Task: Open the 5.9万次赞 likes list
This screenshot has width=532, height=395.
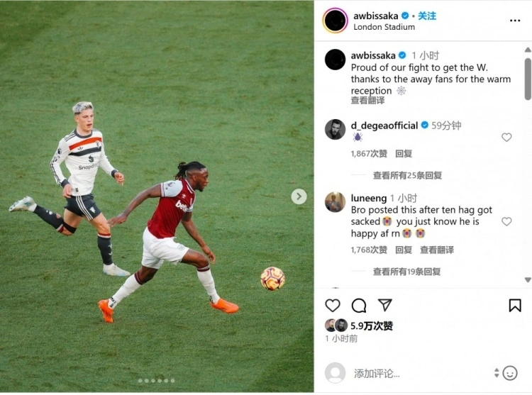Action: pos(372,326)
